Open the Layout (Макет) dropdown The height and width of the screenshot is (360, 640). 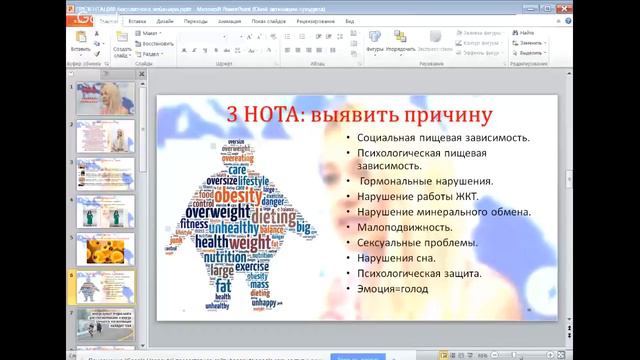[149, 33]
